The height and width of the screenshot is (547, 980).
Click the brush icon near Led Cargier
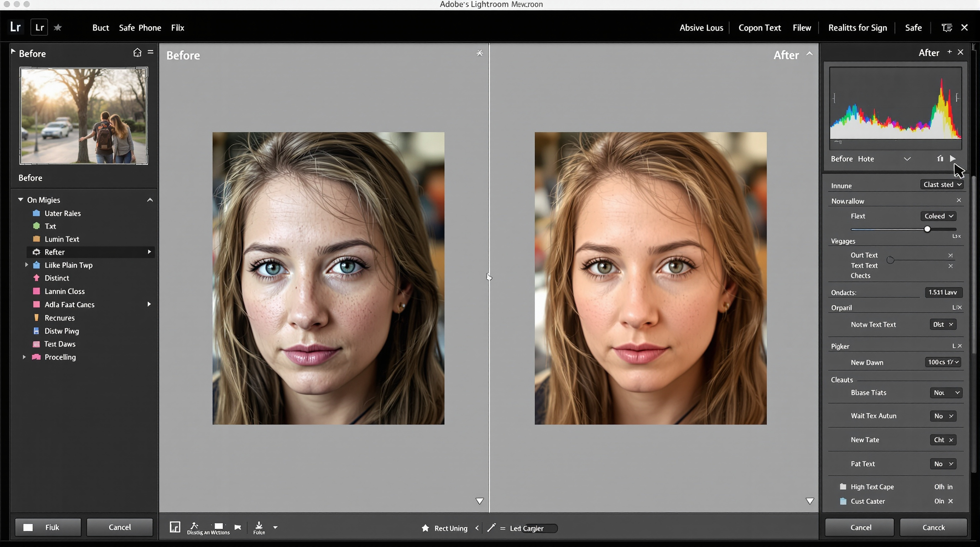pyautogui.click(x=491, y=528)
